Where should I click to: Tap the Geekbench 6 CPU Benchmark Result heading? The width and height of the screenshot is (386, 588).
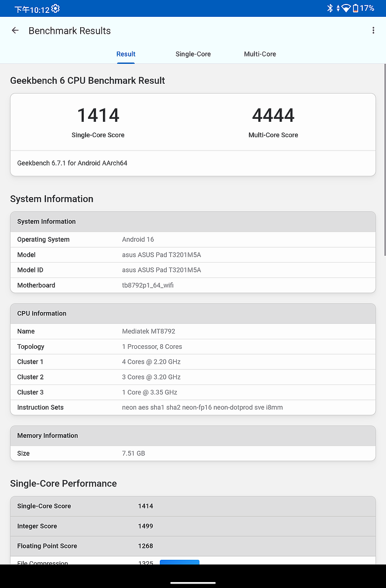click(x=88, y=81)
